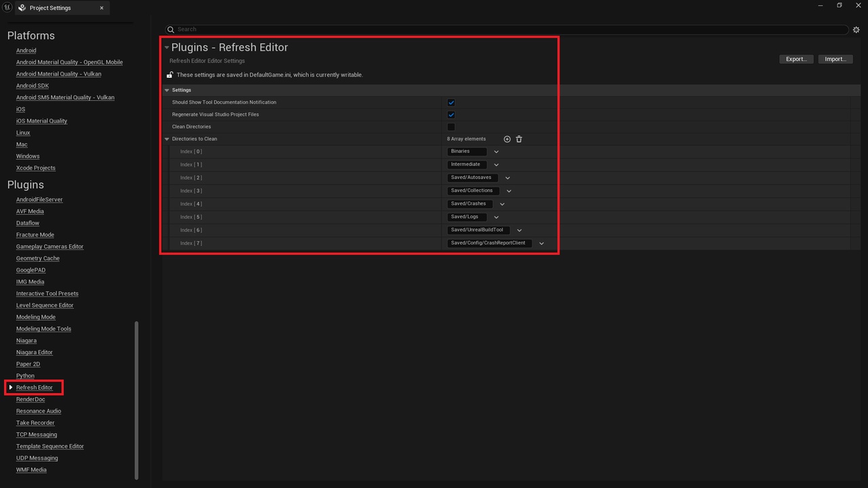Click the Unreal Engine logo icon
This screenshot has width=868, height=488.
pyautogui.click(x=7, y=7)
